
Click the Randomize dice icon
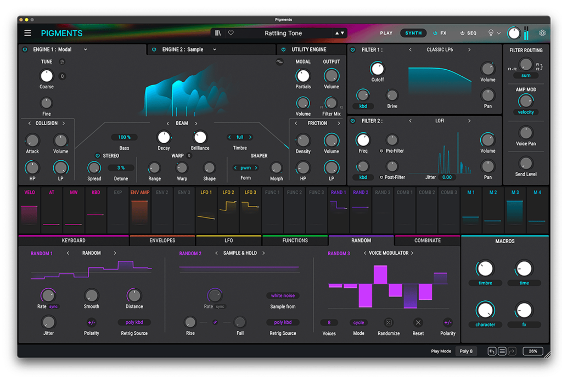(x=389, y=322)
